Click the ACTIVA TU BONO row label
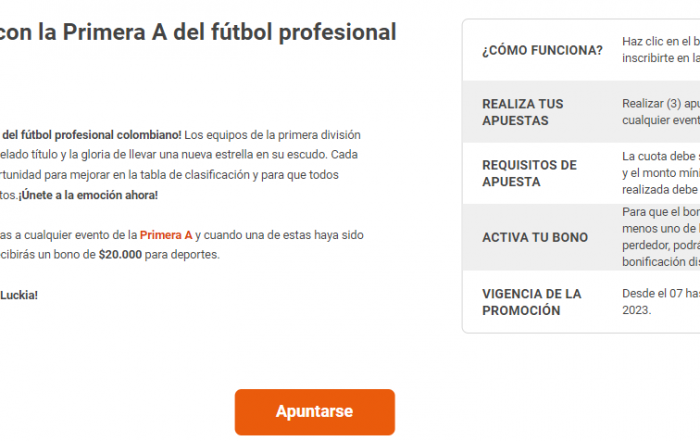700x441 pixels. [535, 237]
